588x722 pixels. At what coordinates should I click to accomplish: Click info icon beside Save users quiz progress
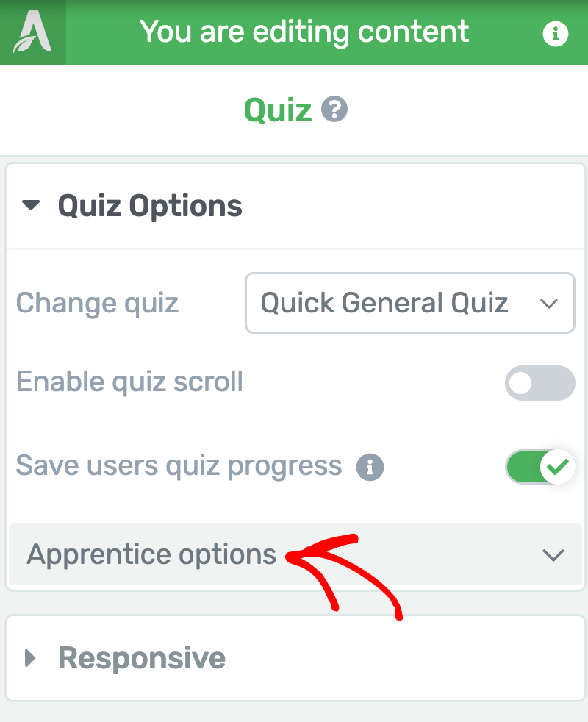click(x=370, y=466)
